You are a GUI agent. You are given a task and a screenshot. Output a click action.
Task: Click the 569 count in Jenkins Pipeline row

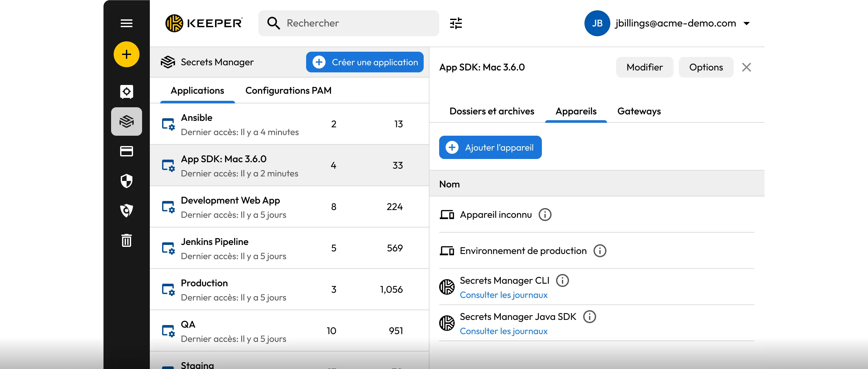pyautogui.click(x=395, y=248)
